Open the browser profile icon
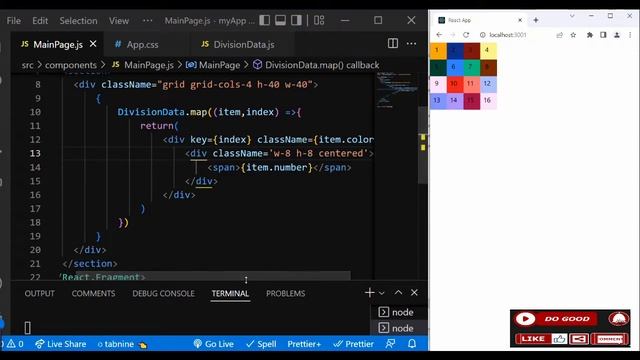This screenshot has height=360, width=640. point(617,35)
